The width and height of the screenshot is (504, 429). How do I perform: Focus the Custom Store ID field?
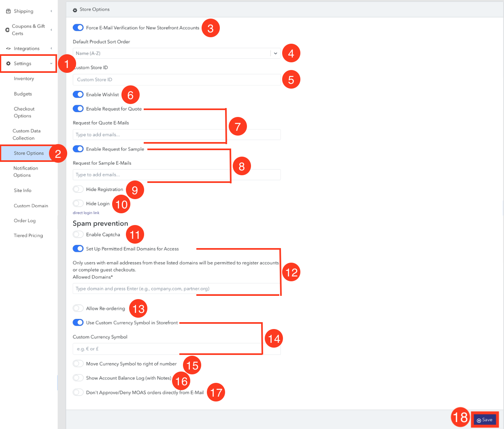pyautogui.click(x=177, y=80)
